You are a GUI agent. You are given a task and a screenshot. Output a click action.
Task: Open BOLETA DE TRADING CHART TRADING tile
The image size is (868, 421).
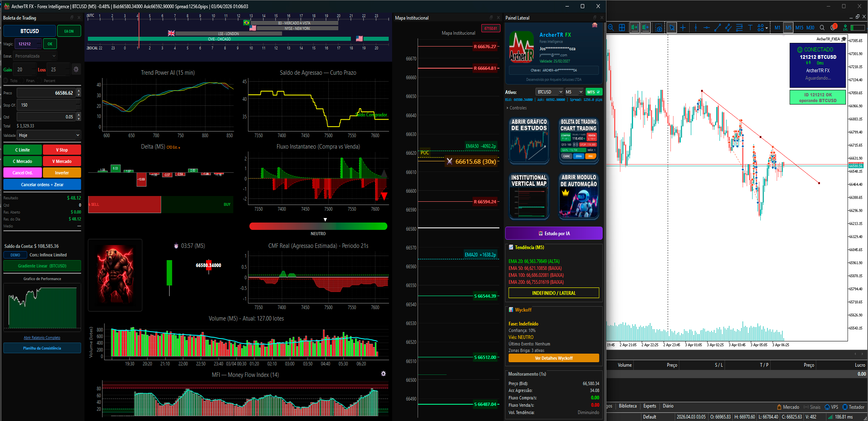578,141
